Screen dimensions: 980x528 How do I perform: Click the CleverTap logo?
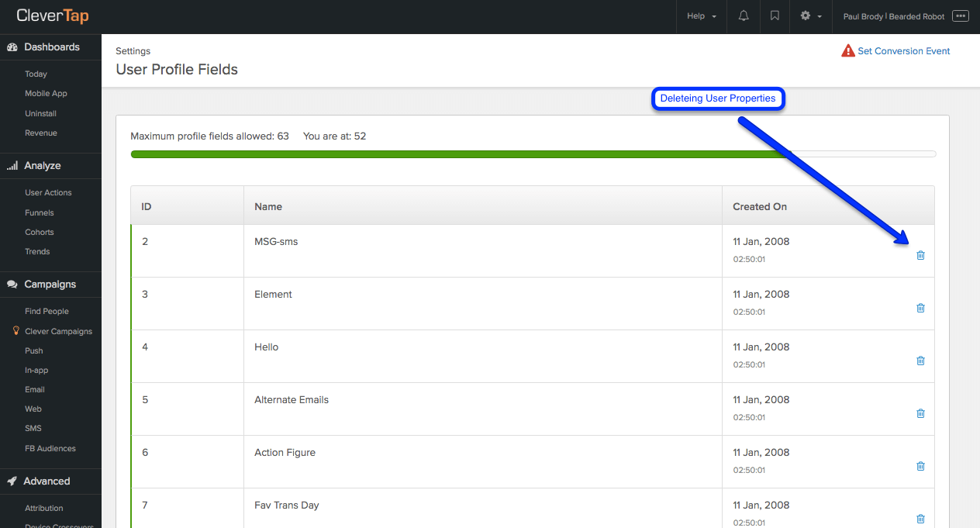[x=53, y=16]
